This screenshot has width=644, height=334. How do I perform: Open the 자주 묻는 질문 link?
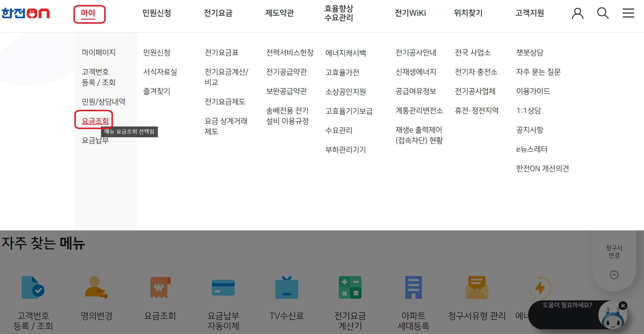(538, 72)
